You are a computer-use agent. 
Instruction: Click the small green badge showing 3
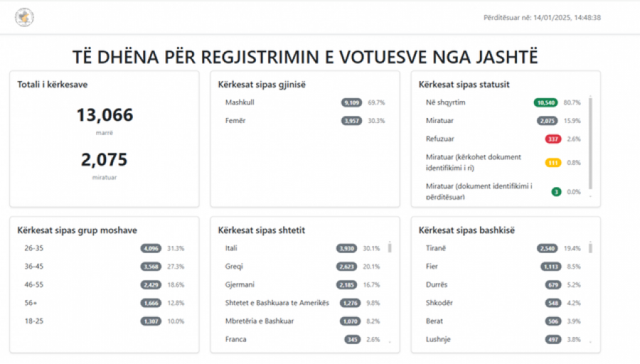556,192
